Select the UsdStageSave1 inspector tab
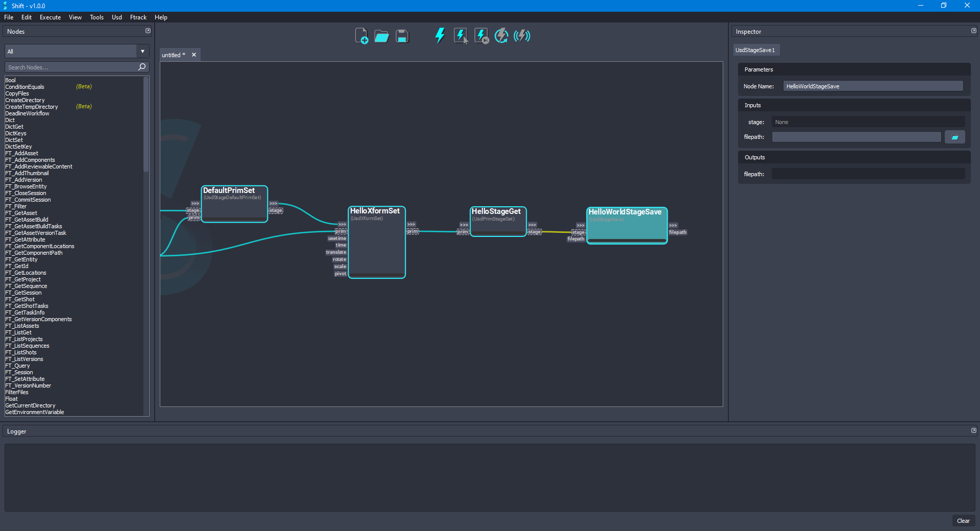This screenshot has width=980, height=531. [756, 50]
